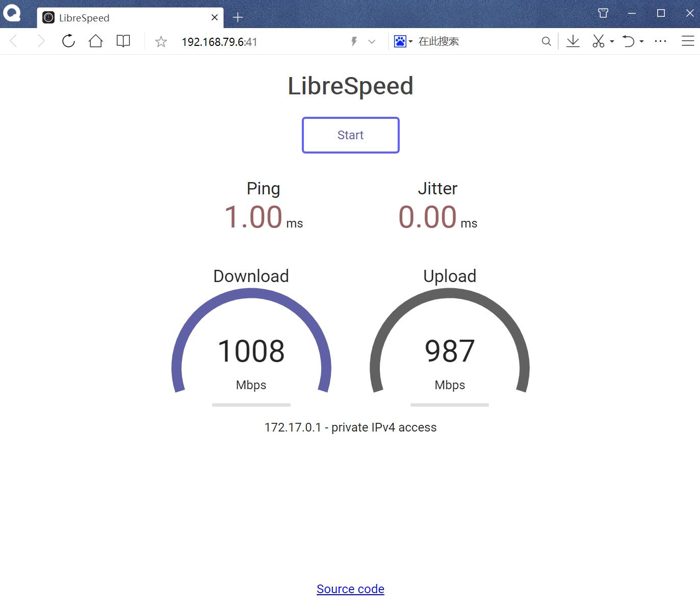The height and width of the screenshot is (609, 700).
Task: Click the scissors screenshot tool icon
Action: (599, 41)
